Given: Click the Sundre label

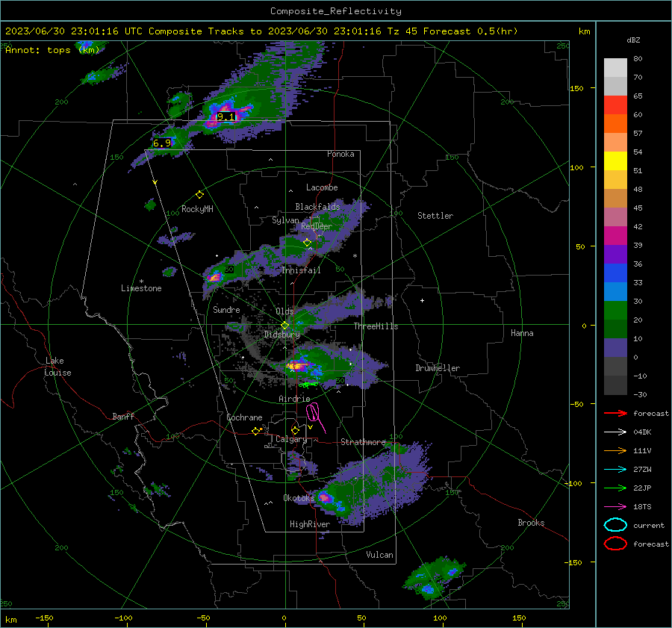Looking at the screenshot, I should point(226,309).
